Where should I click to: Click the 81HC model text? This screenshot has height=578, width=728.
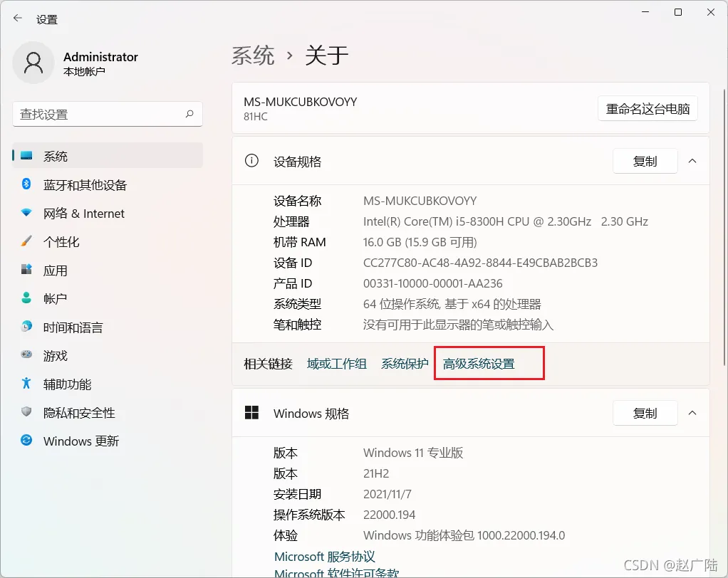(255, 117)
